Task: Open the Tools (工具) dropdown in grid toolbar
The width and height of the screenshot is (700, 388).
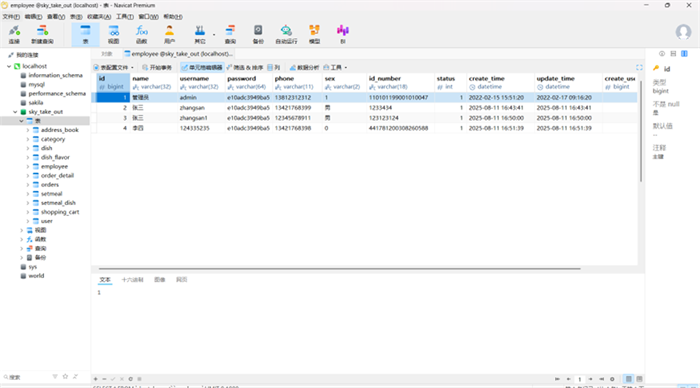Action: coord(335,67)
